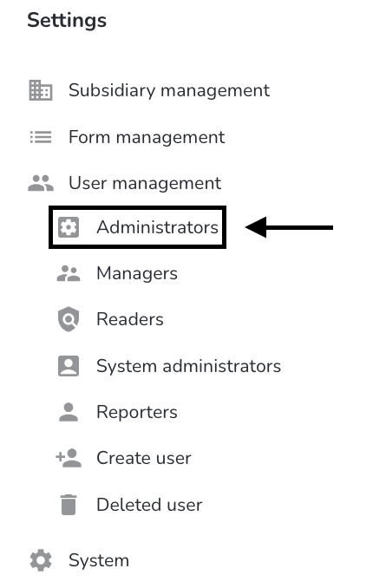Viewport: 373px width, 588px height.
Task: Click the System administrators portrait icon
Action: pyautogui.click(x=69, y=366)
